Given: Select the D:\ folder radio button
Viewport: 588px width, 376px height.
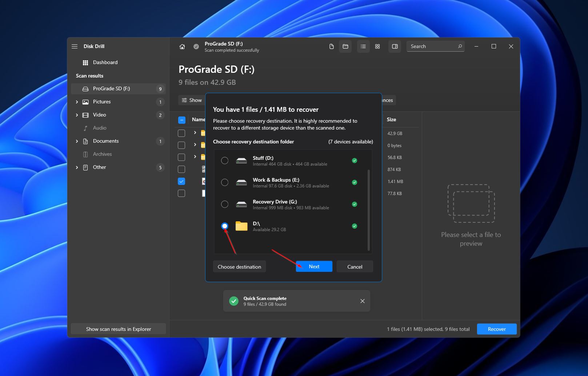Looking at the screenshot, I should click(x=225, y=226).
